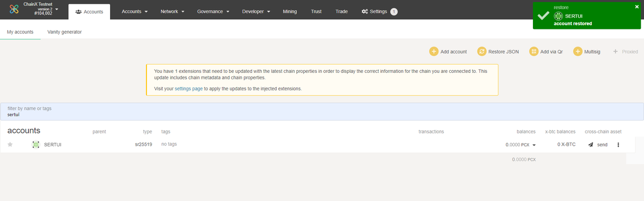Switch to Vanity generator tab
The image size is (644, 201).
pyautogui.click(x=64, y=32)
